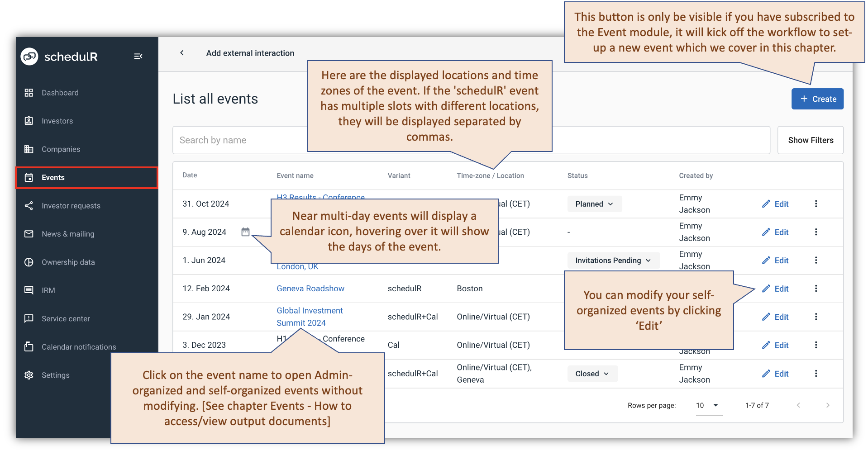Open News & mailing via the envelope icon
The height and width of the screenshot is (455, 868).
(x=68, y=234)
